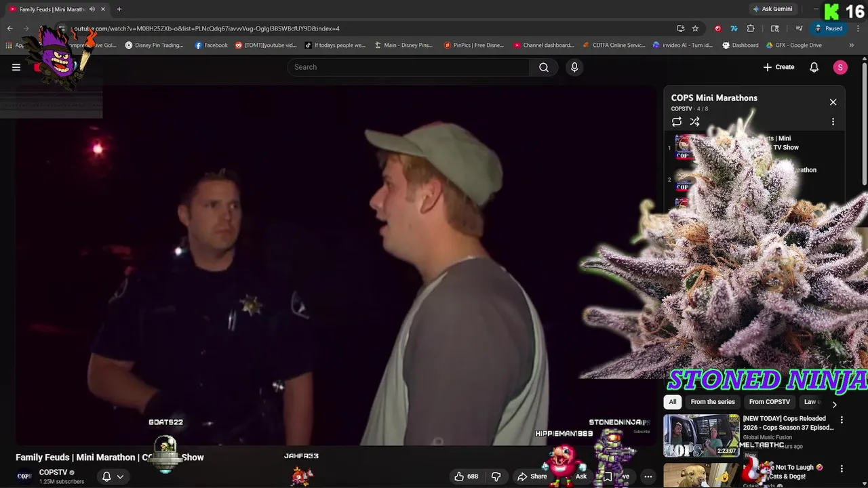Viewport: 868px width, 488px height.
Task: Click the install/cast icon in address bar
Action: [x=680, y=28]
